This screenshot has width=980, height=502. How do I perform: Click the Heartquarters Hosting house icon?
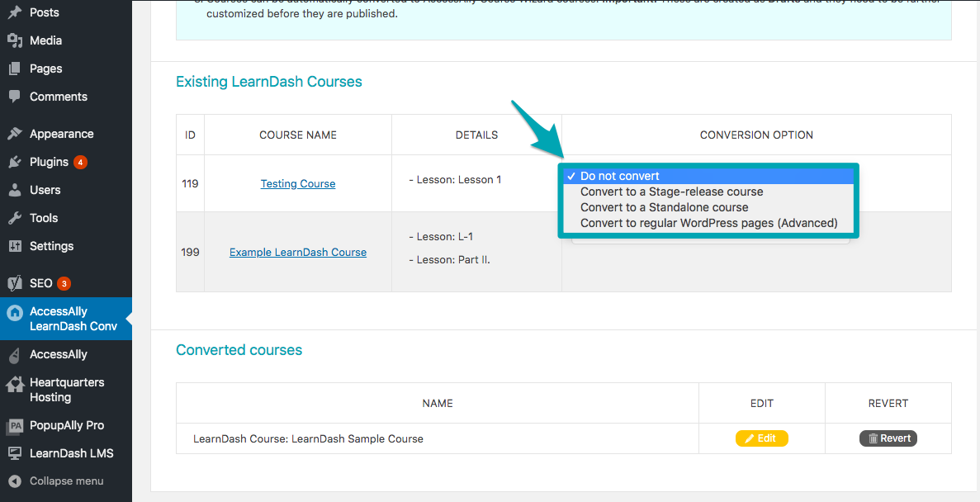click(x=15, y=384)
